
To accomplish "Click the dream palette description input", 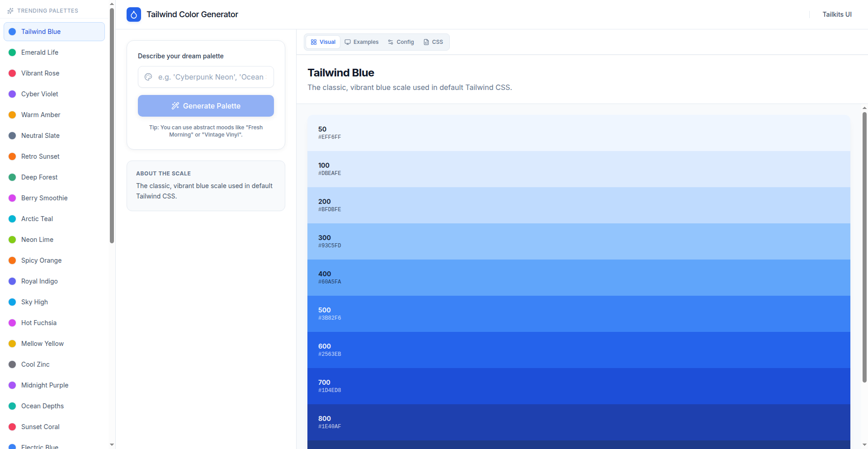I will (211, 77).
